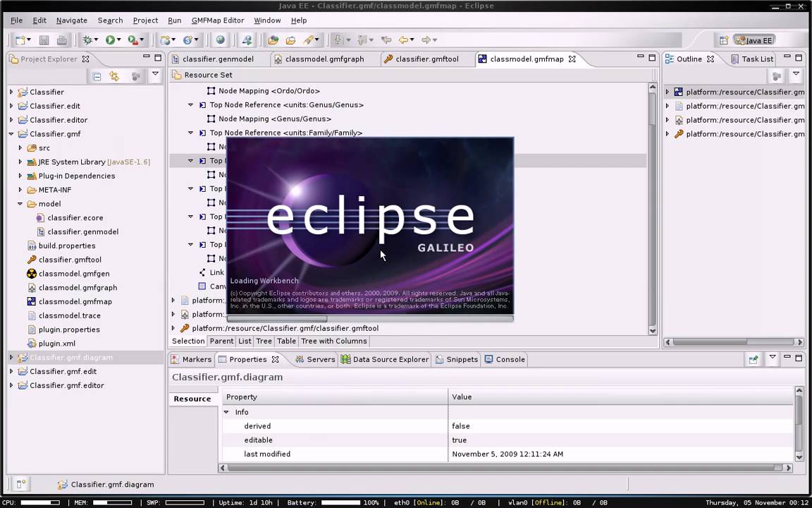Click the Print icon in toolbar
Screen dimensions: 812x508
61,40
